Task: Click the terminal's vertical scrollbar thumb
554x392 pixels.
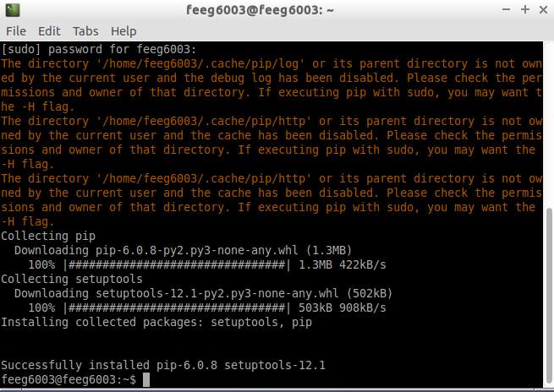Action: [x=549, y=297]
